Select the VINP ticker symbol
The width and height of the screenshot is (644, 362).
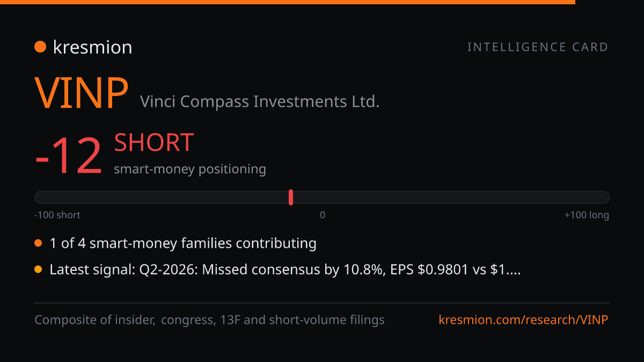pos(82,93)
